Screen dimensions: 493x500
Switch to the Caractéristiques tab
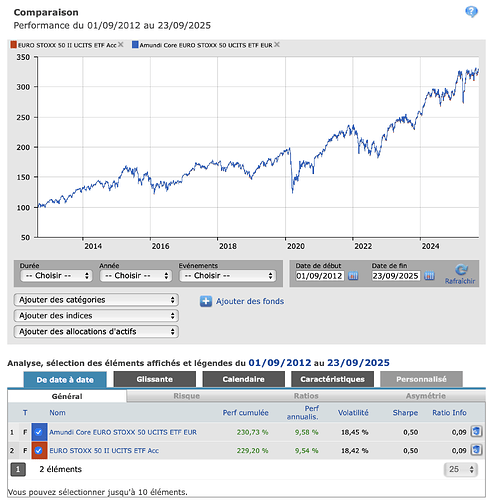coord(332,379)
